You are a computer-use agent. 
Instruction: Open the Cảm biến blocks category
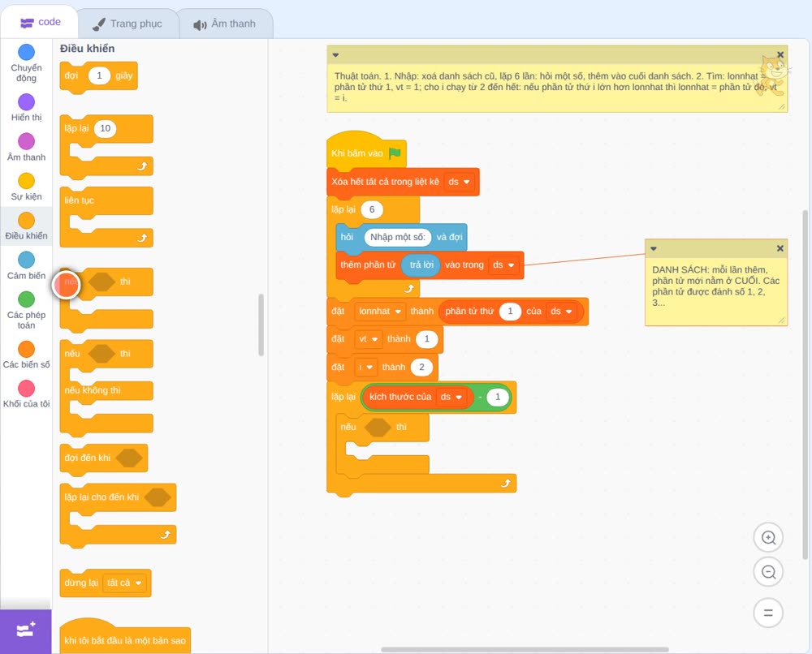(x=26, y=265)
